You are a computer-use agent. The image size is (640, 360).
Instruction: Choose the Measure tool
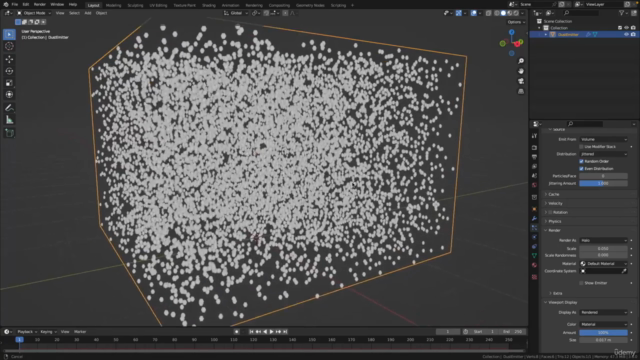pyautogui.click(x=9, y=120)
